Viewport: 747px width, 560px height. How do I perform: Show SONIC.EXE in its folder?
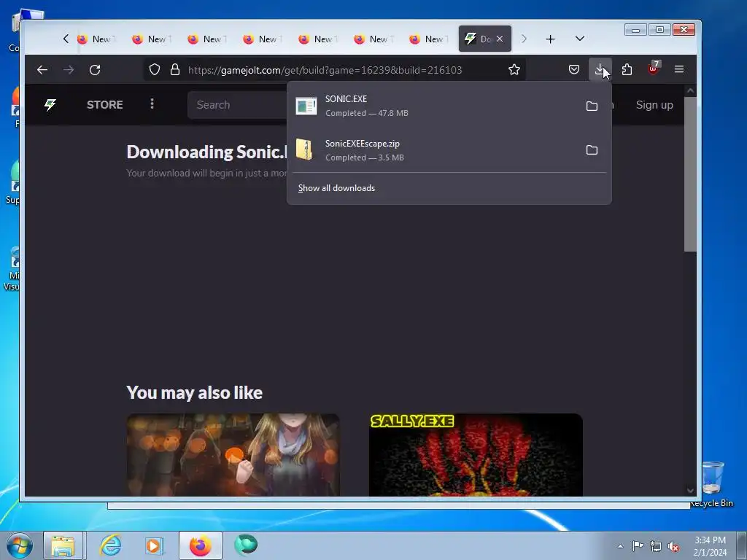(x=592, y=106)
